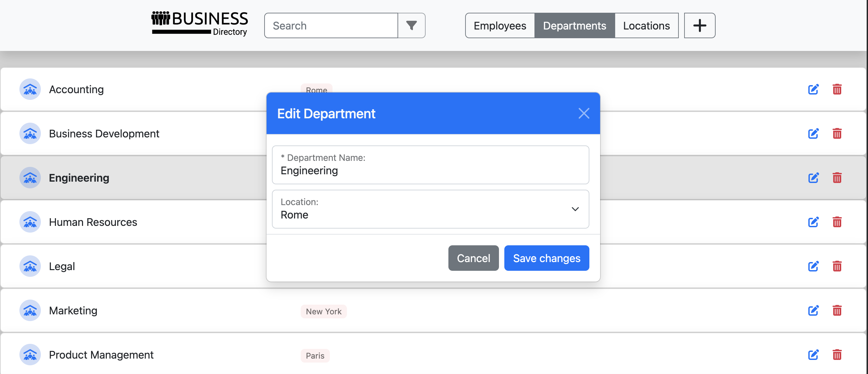Delete the Human Resources department

(837, 222)
